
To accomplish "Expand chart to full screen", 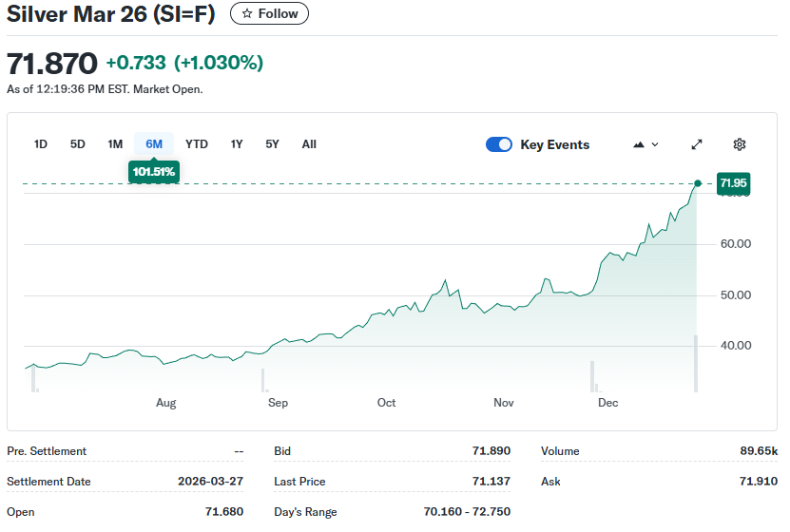I will coord(697,144).
